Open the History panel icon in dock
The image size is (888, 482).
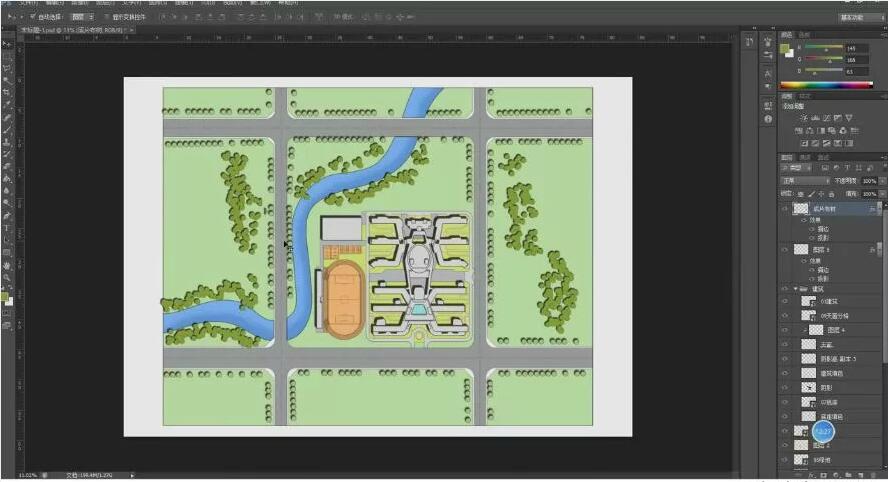point(751,41)
